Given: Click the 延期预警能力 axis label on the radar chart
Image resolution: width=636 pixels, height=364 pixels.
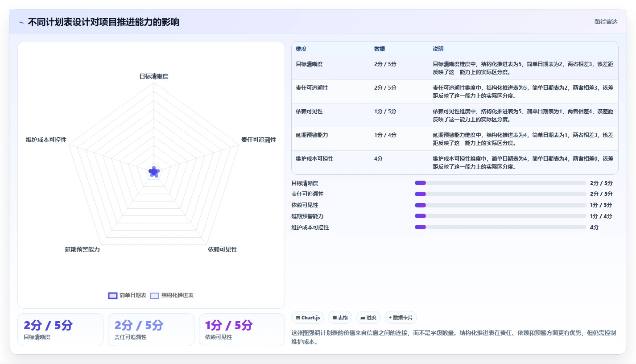Looking at the screenshot, I should point(83,249).
